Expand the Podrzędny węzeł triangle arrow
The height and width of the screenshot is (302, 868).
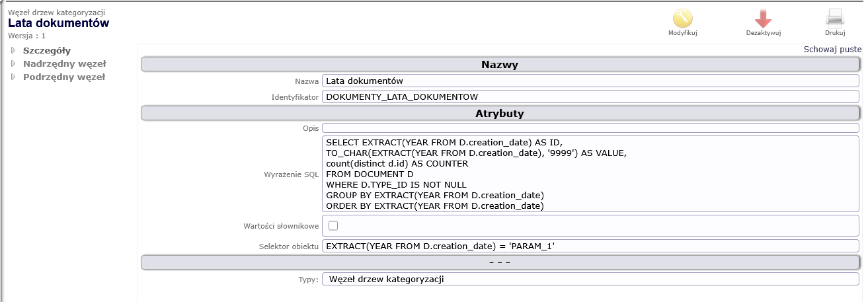[13, 77]
